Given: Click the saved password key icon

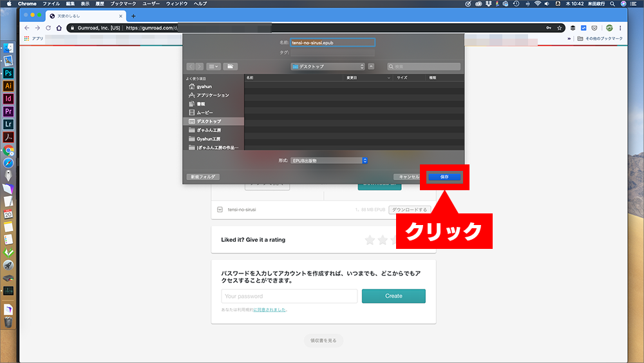Looking at the screenshot, I should pyautogui.click(x=549, y=28).
